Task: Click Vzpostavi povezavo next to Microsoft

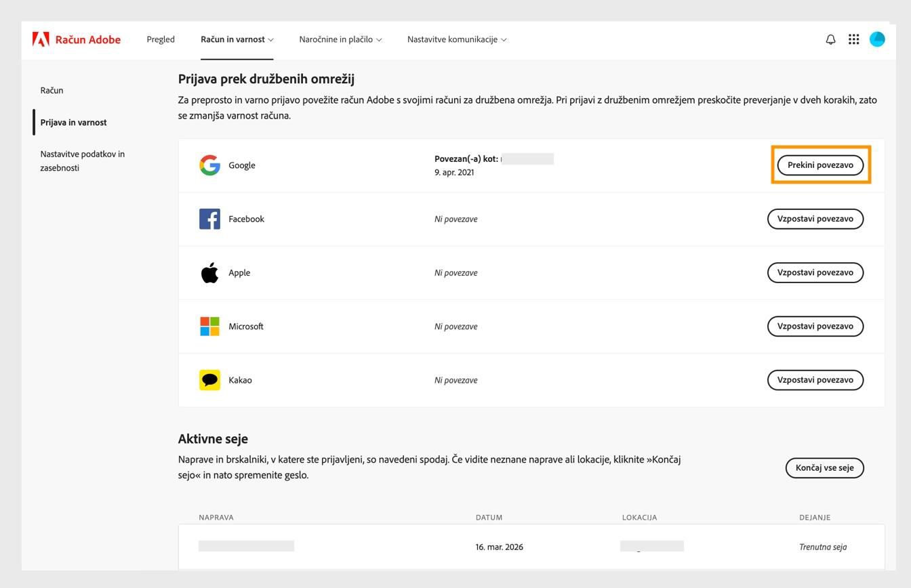Action: pos(815,326)
